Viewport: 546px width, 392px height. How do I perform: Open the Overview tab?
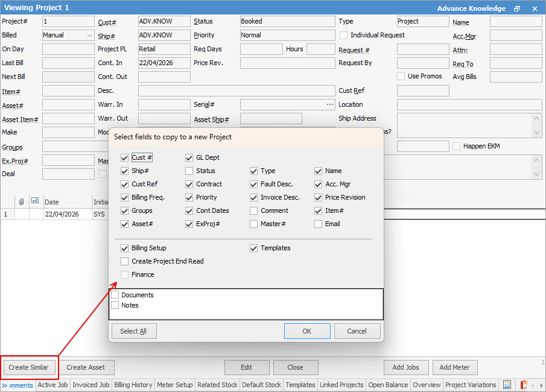click(x=427, y=385)
